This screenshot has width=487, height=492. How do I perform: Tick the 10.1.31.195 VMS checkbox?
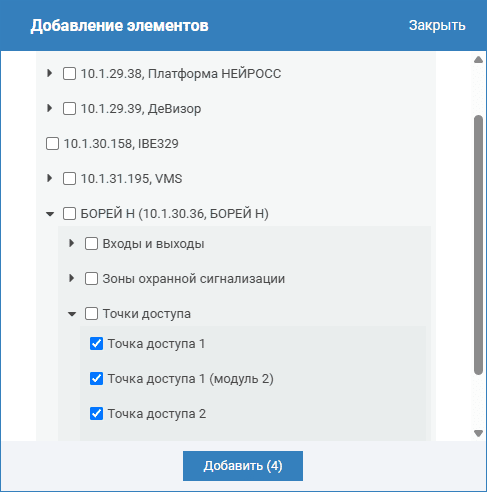[x=69, y=179]
